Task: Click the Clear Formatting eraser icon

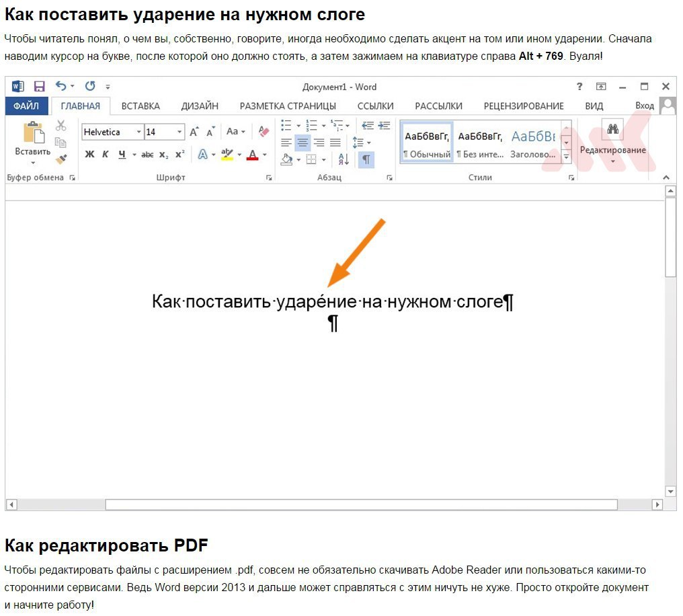Action: pos(264,131)
